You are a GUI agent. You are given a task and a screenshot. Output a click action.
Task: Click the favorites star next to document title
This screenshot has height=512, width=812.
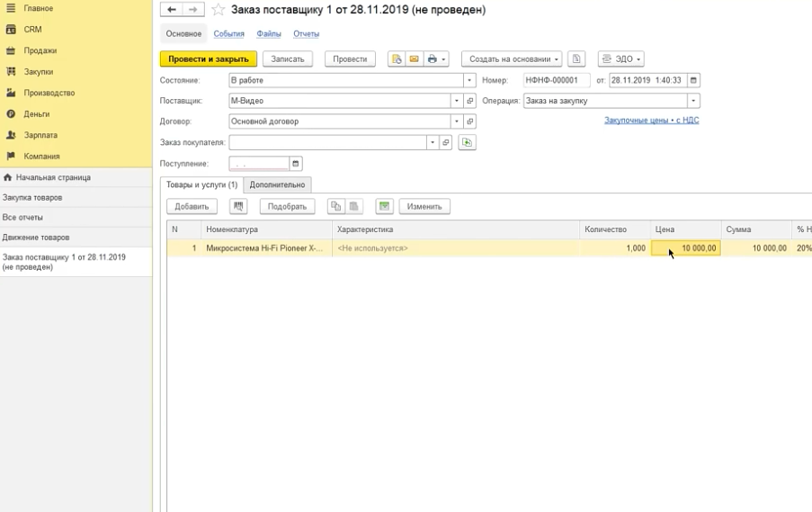218,10
